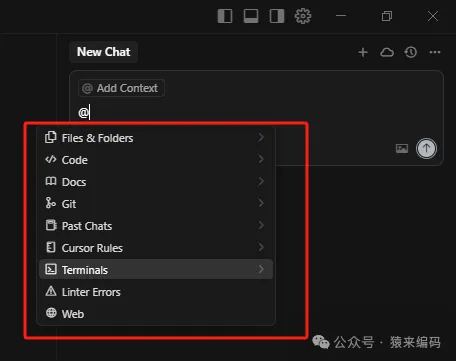
Task: Show chat history clock icon
Action: (x=411, y=52)
